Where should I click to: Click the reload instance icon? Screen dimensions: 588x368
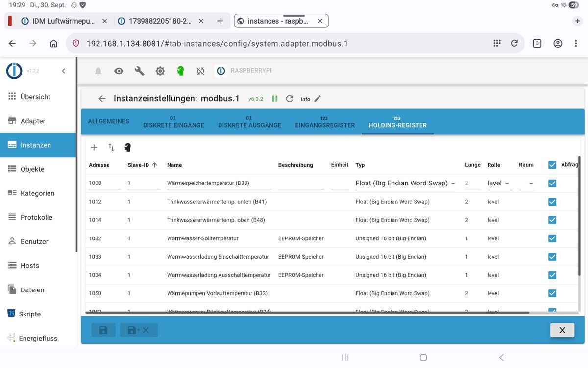(290, 99)
